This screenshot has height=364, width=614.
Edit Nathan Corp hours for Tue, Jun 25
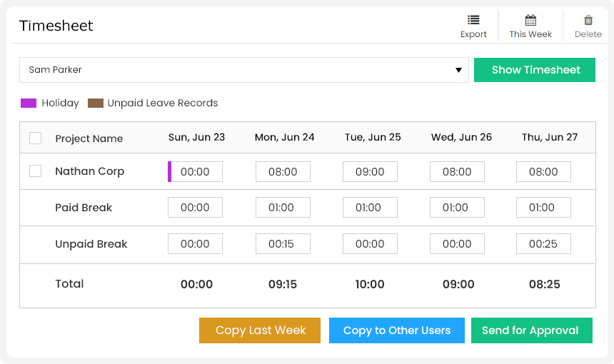pos(370,171)
